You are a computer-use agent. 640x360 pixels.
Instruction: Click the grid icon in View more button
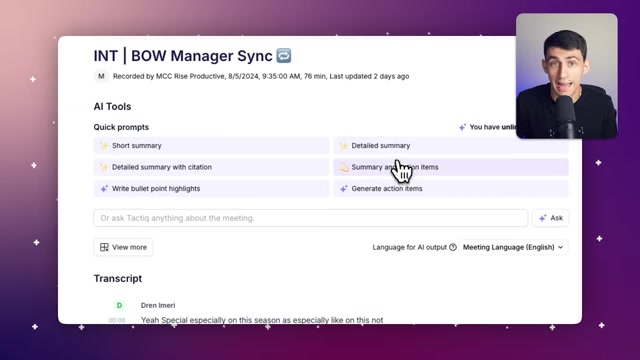pos(104,247)
